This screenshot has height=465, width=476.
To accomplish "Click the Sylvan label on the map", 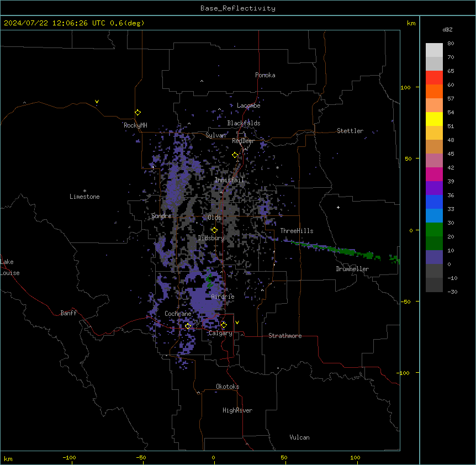I will point(215,135).
